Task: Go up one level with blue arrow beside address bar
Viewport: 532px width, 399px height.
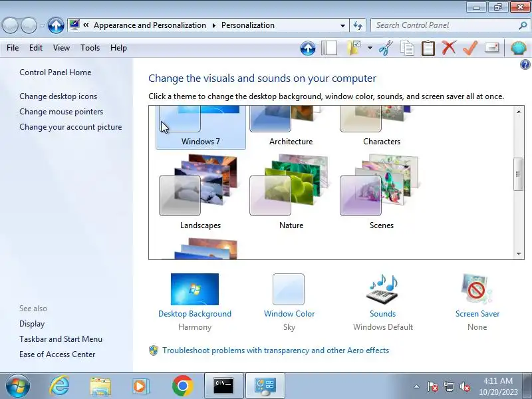Action: tap(56, 25)
